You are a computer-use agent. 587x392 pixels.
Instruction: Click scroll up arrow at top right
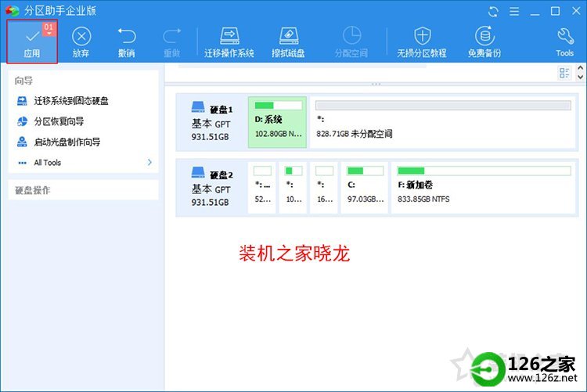coord(580,68)
